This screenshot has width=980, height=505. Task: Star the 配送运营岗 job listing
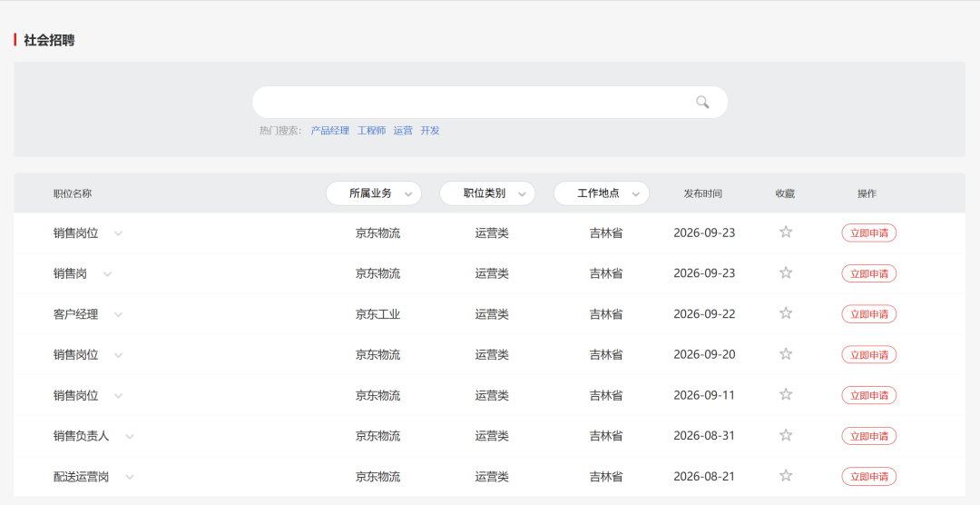click(786, 476)
